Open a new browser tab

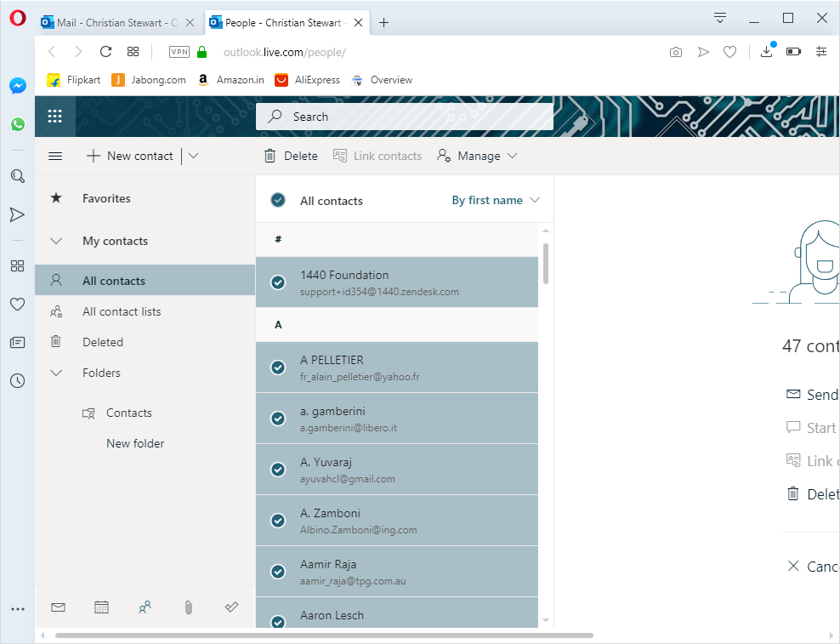(x=383, y=22)
